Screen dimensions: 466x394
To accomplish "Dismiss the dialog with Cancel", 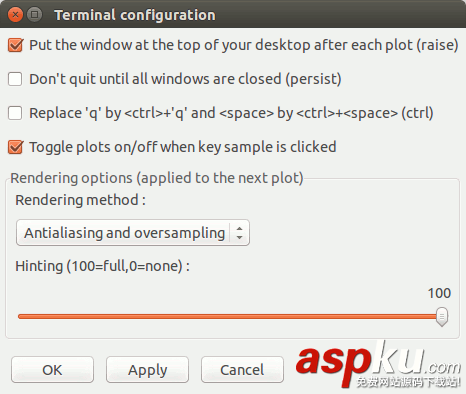I will pos(242,370).
